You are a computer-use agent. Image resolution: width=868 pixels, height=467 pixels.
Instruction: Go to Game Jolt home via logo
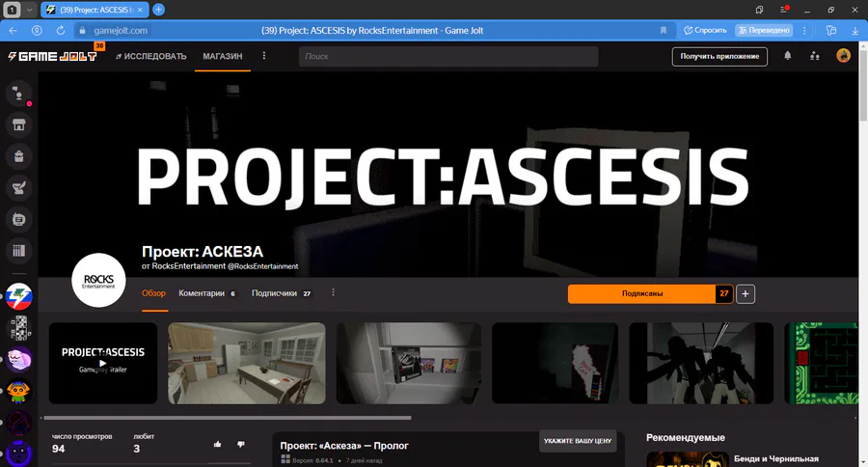[52, 56]
